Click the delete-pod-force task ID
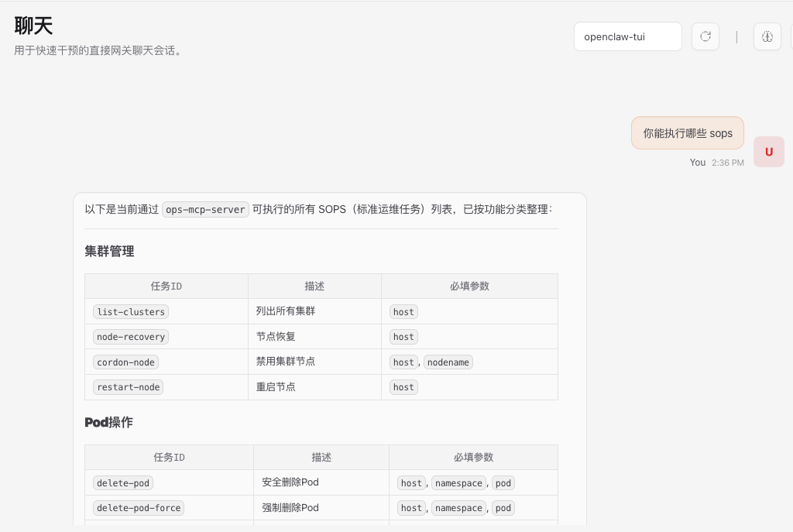 point(139,508)
